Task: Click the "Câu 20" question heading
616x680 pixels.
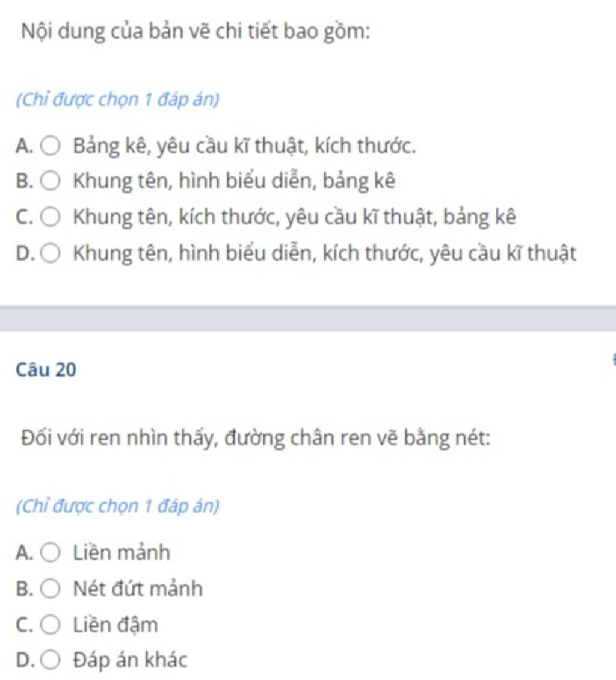Action: (46, 369)
